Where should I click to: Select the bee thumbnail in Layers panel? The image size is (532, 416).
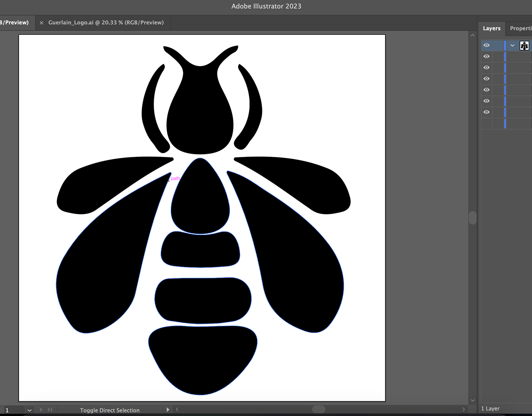tap(524, 45)
